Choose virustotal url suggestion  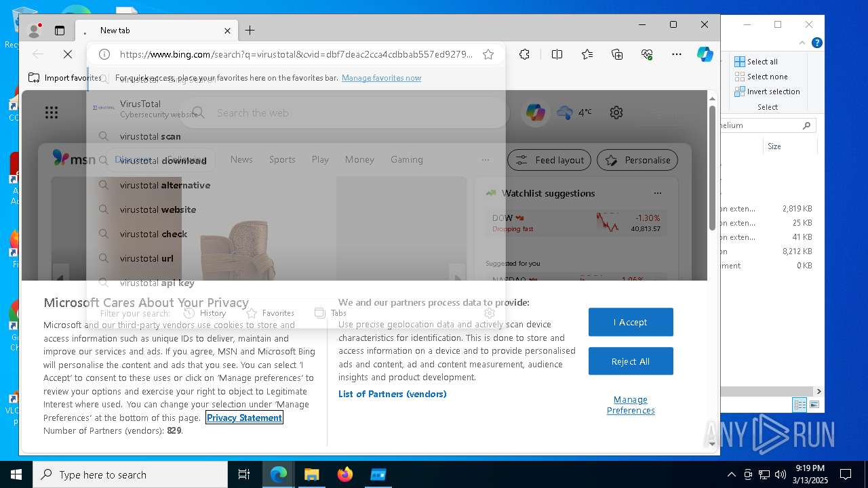296,258
